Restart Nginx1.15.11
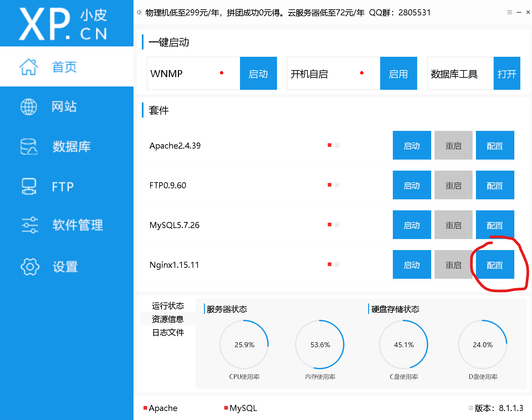 (453, 264)
